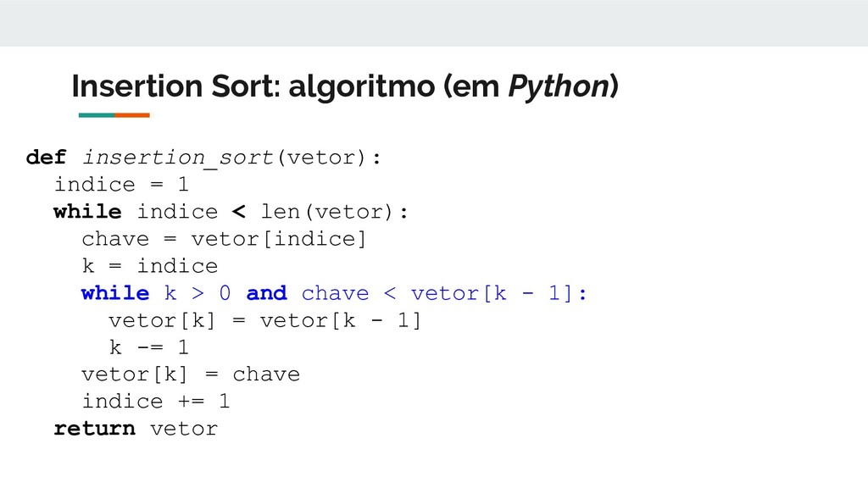This screenshot has width=868, height=488.
Task: Click the line 'indice = 1'
Action: [x=122, y=185]
